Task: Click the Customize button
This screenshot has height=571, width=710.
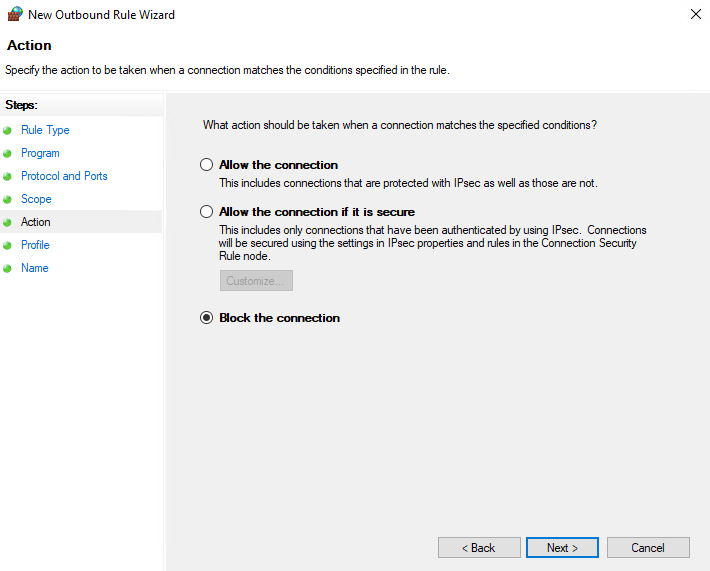Action: [256, 281]
